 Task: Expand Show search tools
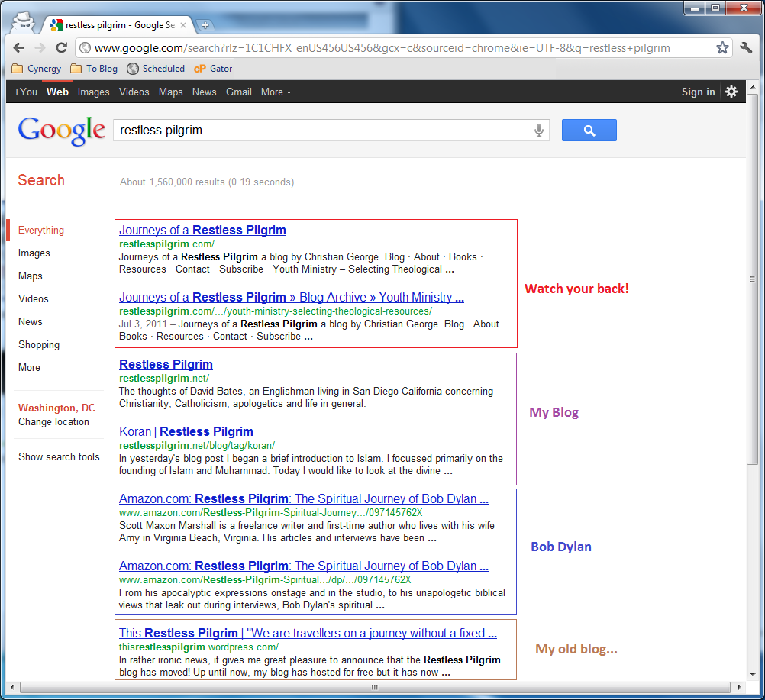pos(59,457)
